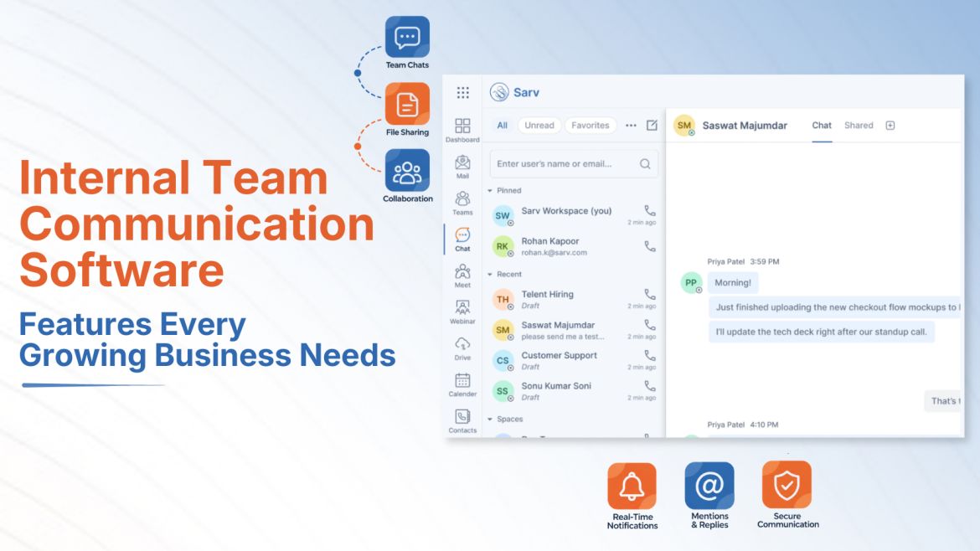
Task: Open Customer Support conversation
Action: click(x=574, y=360)
